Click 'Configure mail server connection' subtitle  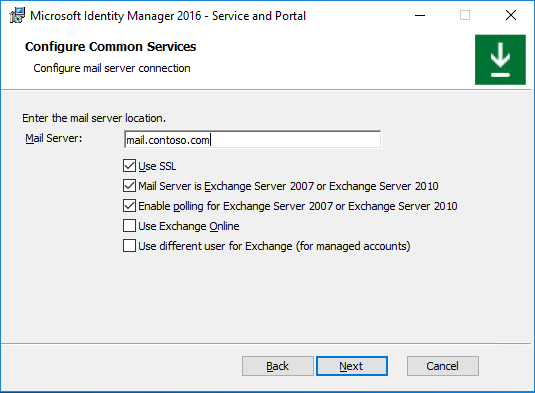112,68
